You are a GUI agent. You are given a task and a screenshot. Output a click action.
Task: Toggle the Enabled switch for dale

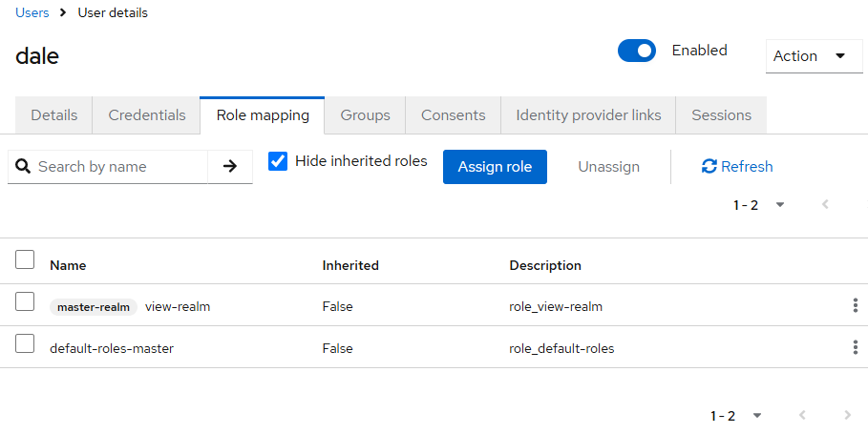pyautogui.click(x=637, y=51)
